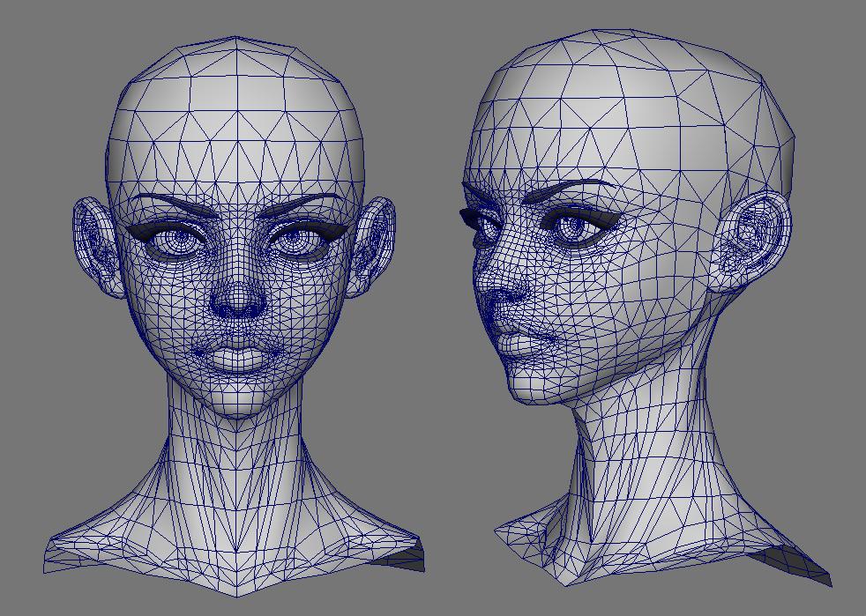Select the three-quarter view head's visible ear
The height and width of the screenshot is (616, 866).
click(753, 241)
